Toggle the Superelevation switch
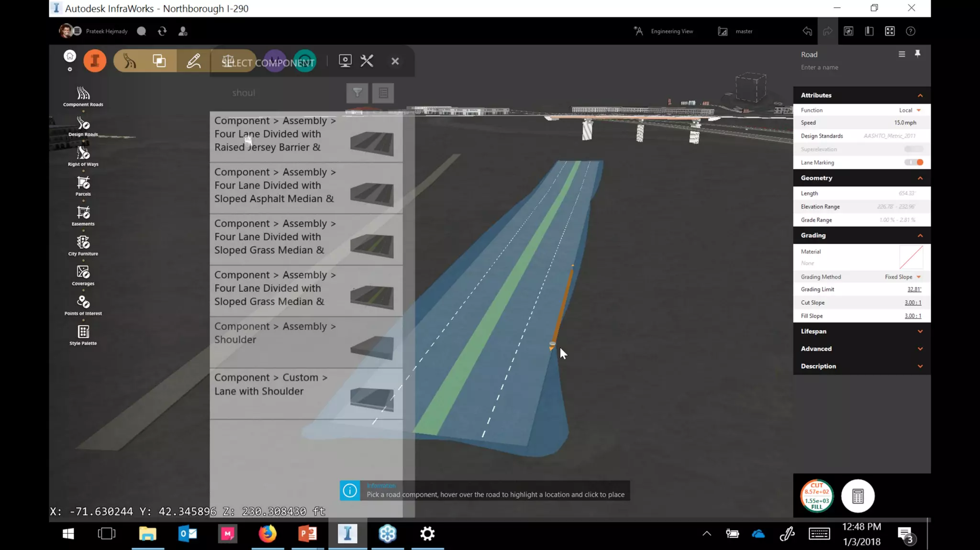This screenshot has height=550, width=980. (x=914, y=149)
